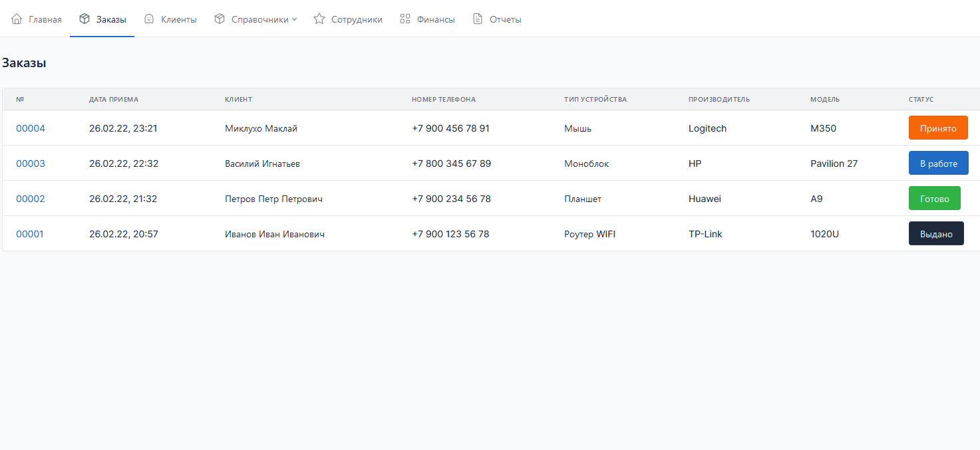
Task: Click the Дата приема column header
Action: pos(114,100)
